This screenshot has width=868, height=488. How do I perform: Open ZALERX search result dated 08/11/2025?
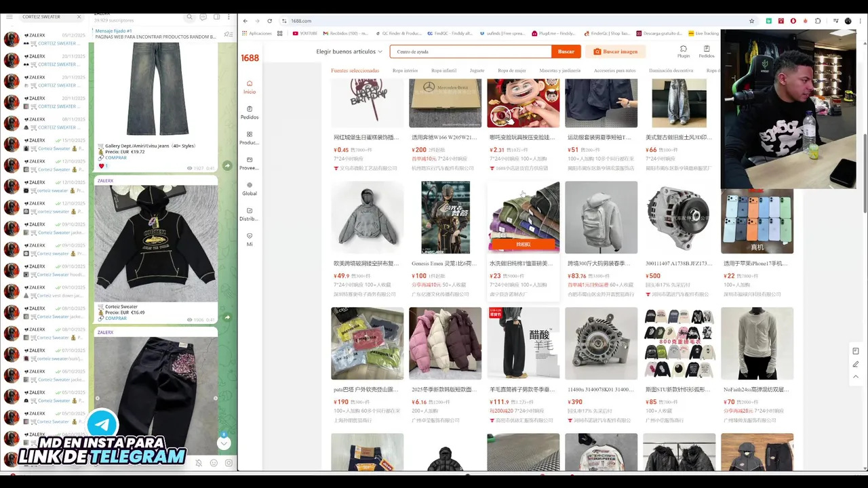pos(45,123)
